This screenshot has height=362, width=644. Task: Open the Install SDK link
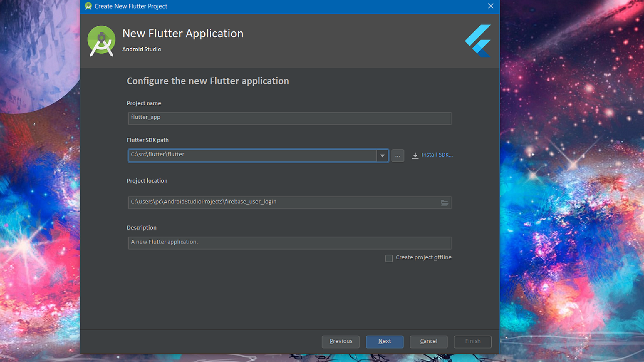coord(437,155)
